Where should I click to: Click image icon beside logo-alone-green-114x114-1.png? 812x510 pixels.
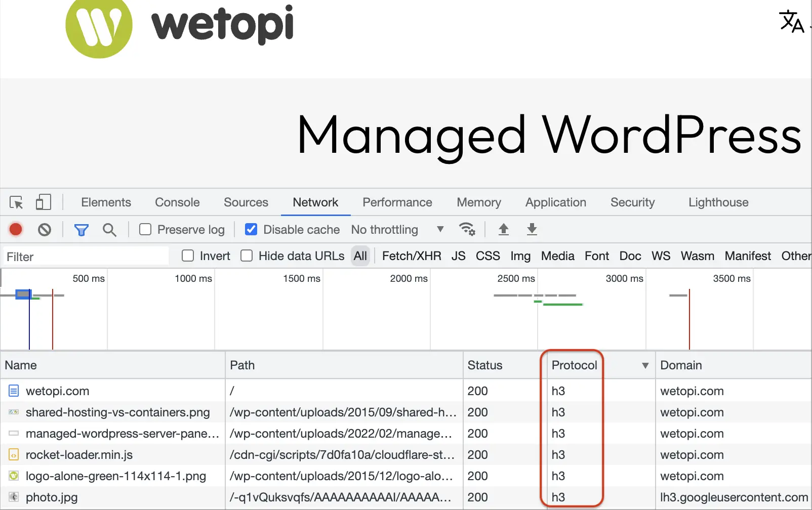point(14,476)
